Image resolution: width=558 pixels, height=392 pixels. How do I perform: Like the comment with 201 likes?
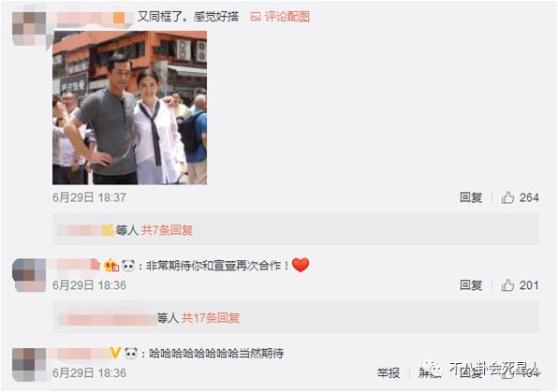tap(507, 285)
